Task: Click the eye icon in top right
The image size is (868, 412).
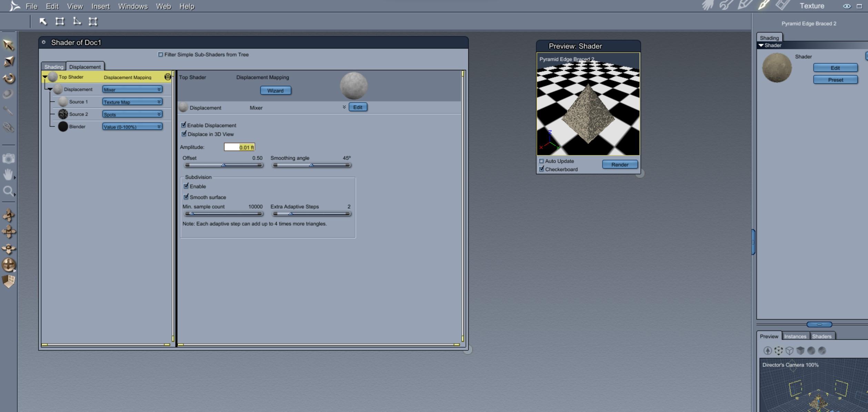Action: click(846, 6)
